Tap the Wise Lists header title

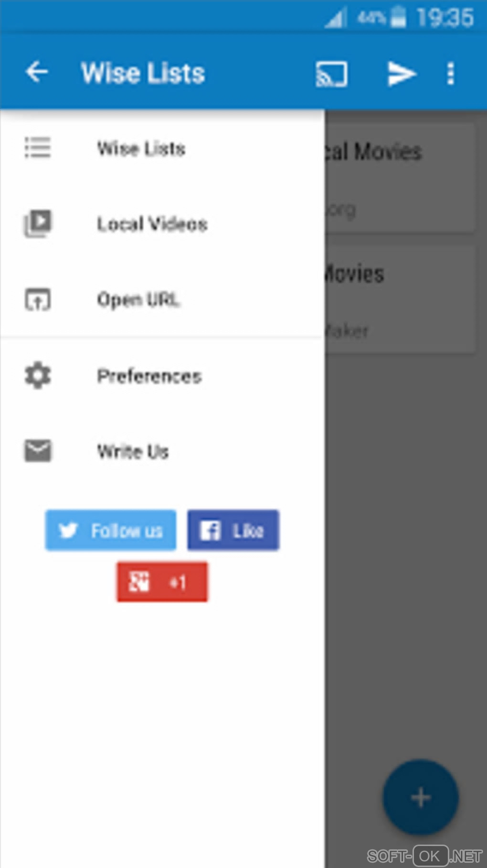pyautogui.click(x=143, y=73)
